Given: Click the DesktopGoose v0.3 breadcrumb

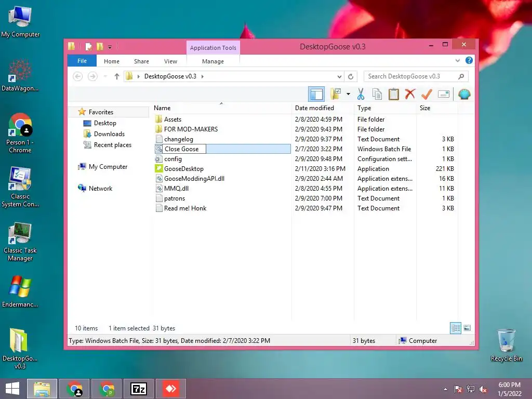Looking at the screenshot, I should click(x=170, y=76).
